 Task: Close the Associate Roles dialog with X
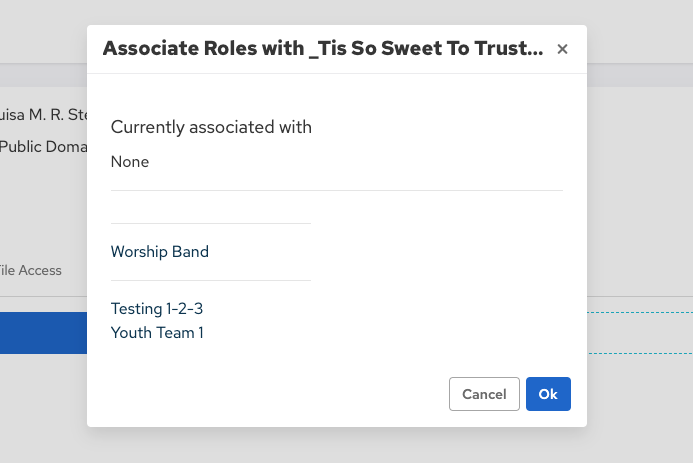pyautogui.click(x=562, y=49)
